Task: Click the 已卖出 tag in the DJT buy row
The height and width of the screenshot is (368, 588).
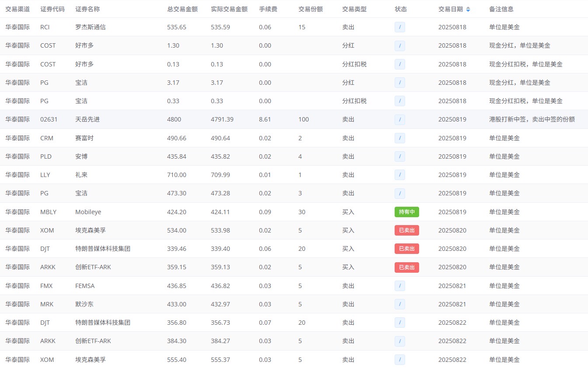Action: coord(407,249)
